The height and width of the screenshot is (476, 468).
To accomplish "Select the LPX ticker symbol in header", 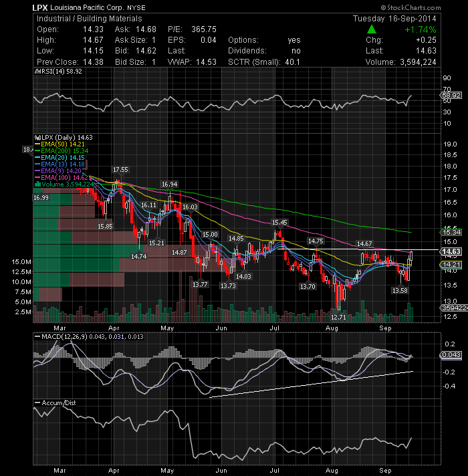I will coord(40,7).
